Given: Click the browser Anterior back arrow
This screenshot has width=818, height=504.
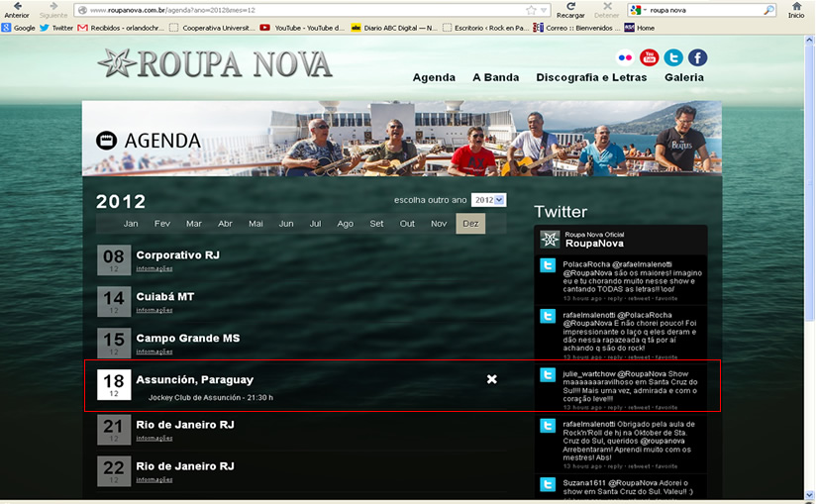Looking at the screenshot, I should pos(17,9).
